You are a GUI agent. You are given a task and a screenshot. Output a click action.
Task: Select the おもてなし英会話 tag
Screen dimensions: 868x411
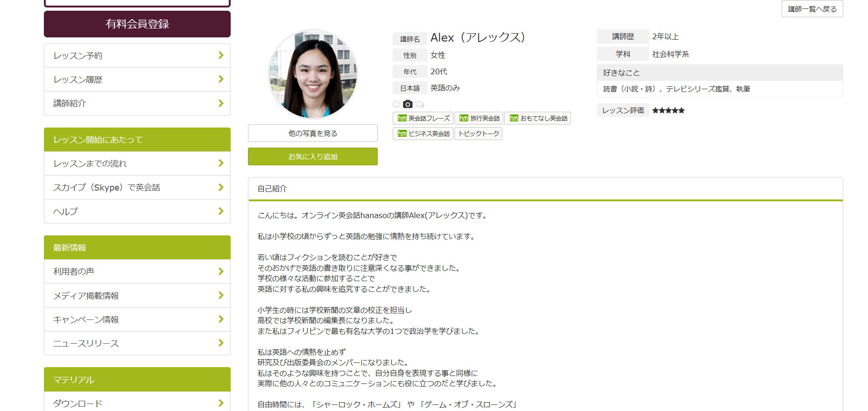click(x=538, y=118)
